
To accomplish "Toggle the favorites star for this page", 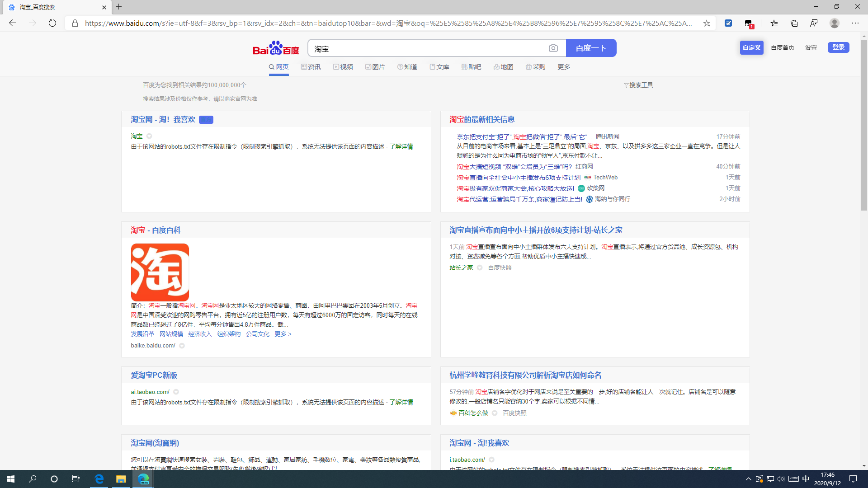I will point(707,23).
